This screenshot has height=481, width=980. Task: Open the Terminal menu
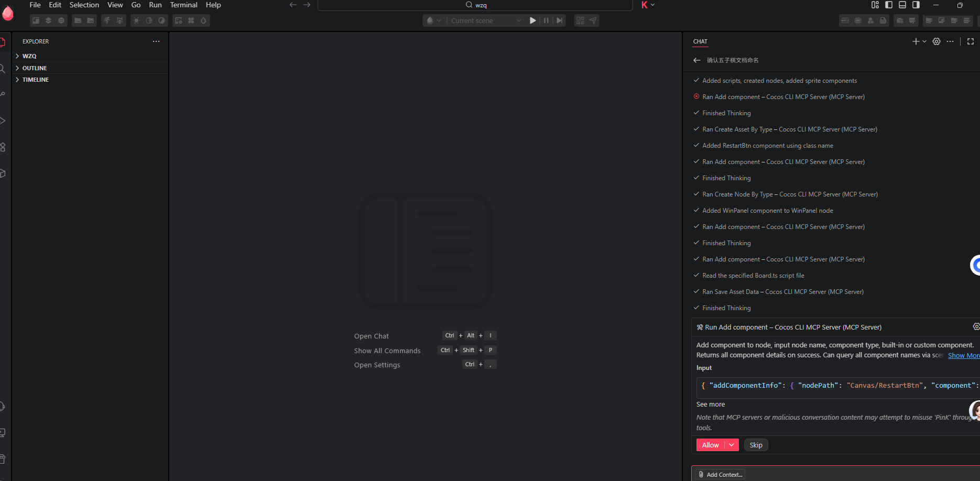click(184, 5)
